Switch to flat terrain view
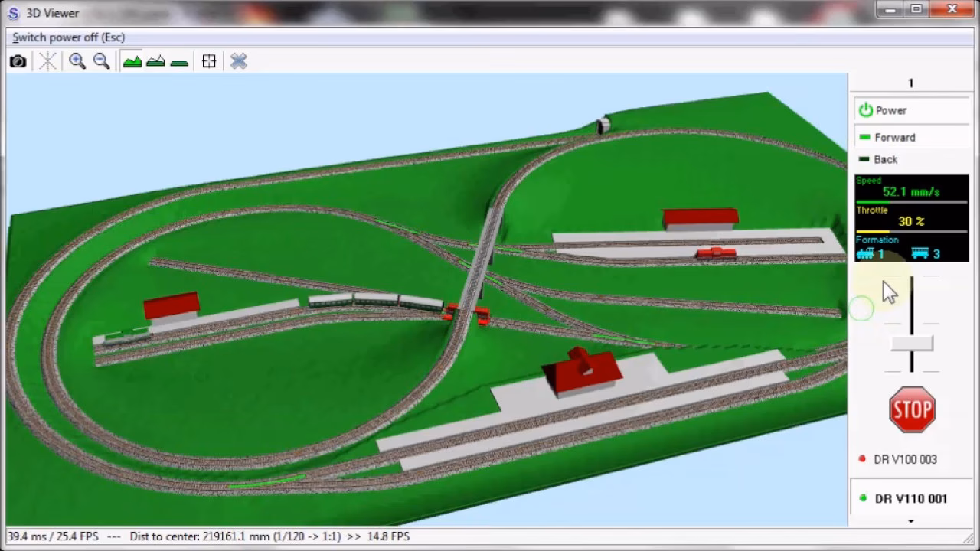 point(179,61)
